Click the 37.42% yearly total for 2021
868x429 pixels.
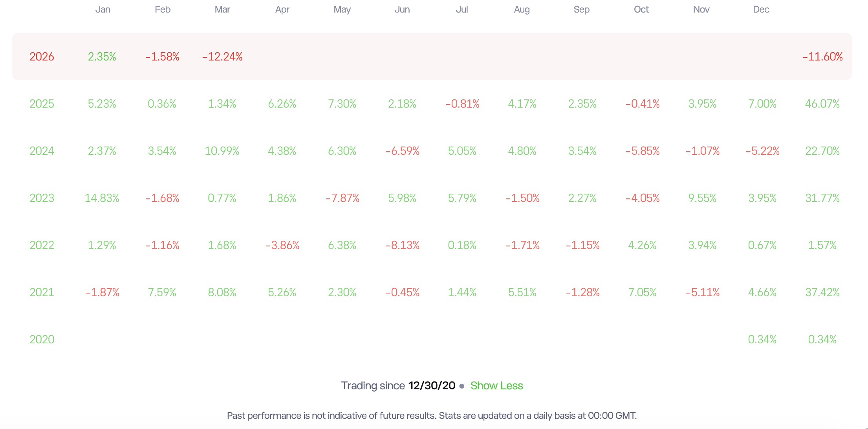coord(822,292)
